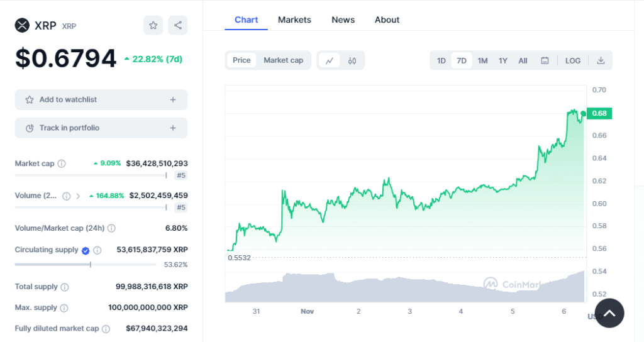Open Market cap info icon
The height and width of the screenshot is (342, 644).
tap(62, 163)
